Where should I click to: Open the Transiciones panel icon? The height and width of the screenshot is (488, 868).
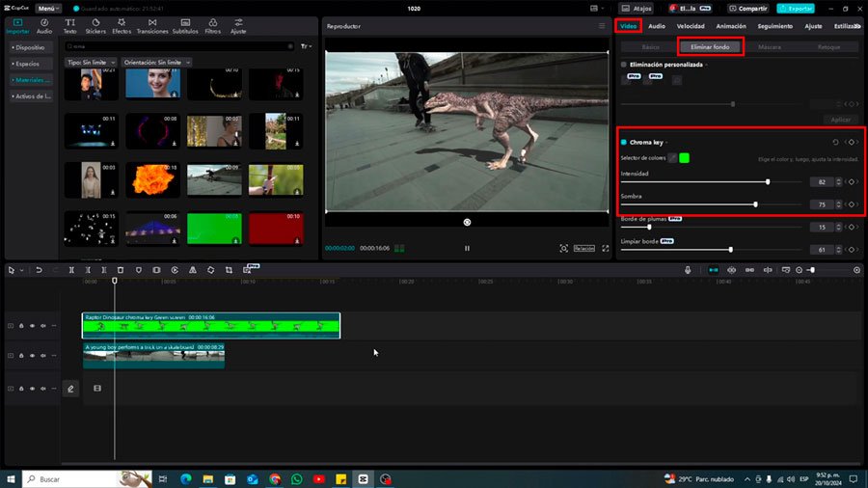point(152,26)
